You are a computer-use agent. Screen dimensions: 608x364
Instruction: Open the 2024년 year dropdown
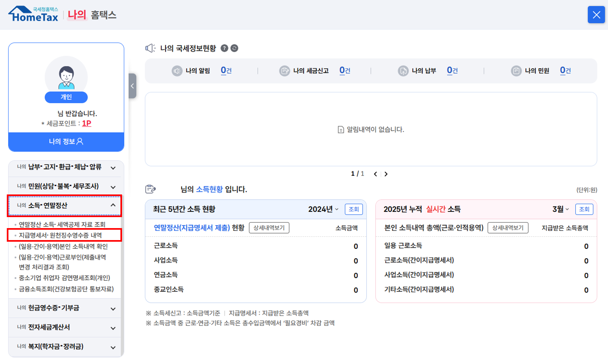[x=323, y=209]
